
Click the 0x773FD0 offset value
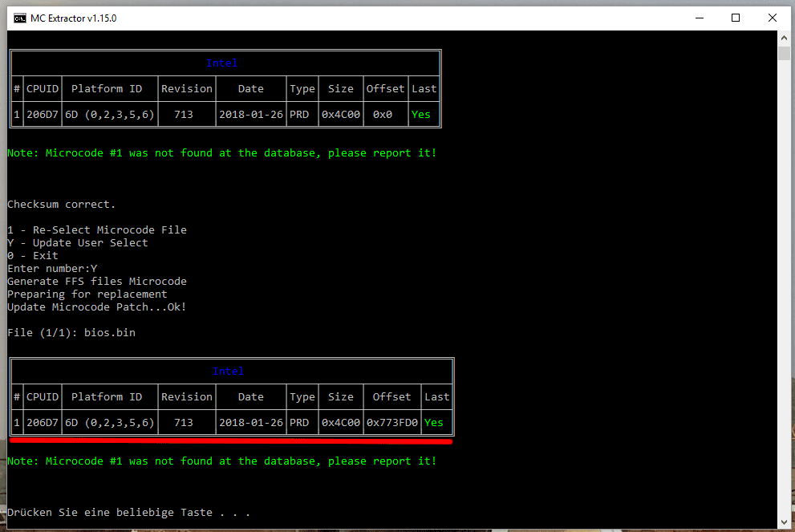pyautogui.click(x=392, y=422)
